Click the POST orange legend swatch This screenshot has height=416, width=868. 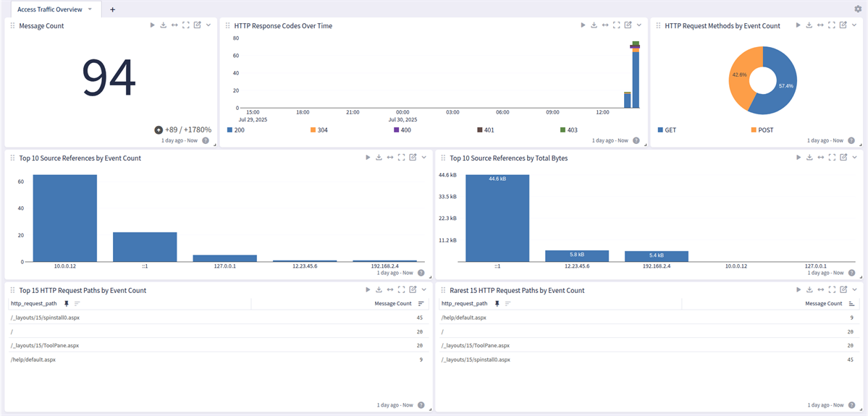(x=754, y=130)
